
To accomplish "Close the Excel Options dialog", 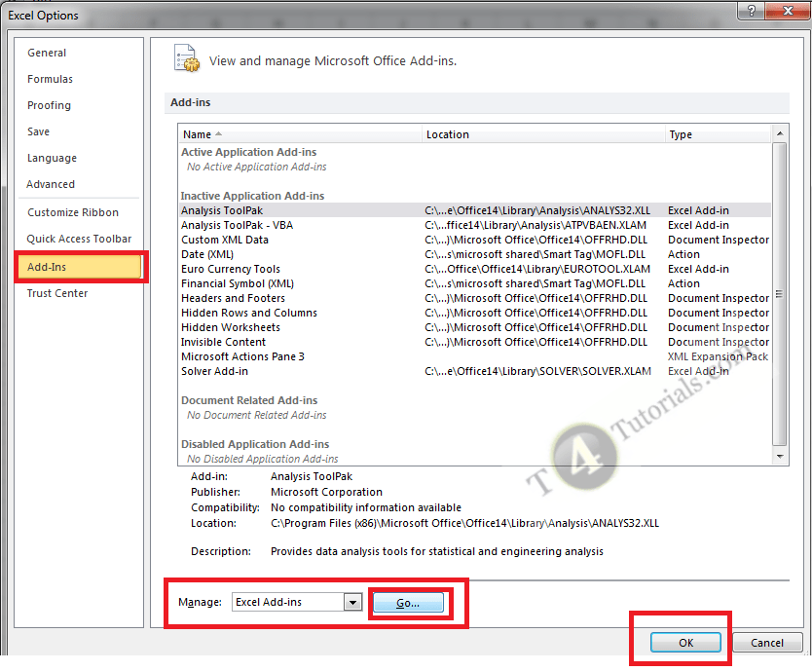I will (787, 11).
